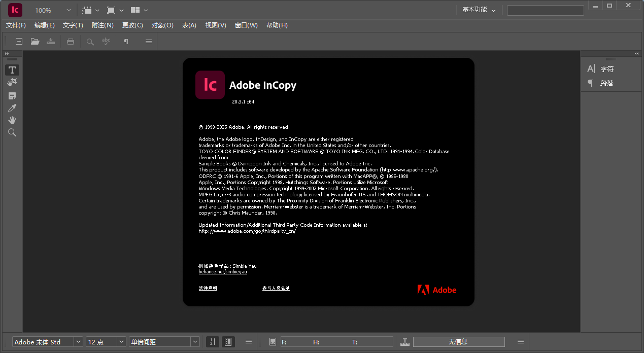
Task: Open the view options dropdown
Action: click(90, 10)
